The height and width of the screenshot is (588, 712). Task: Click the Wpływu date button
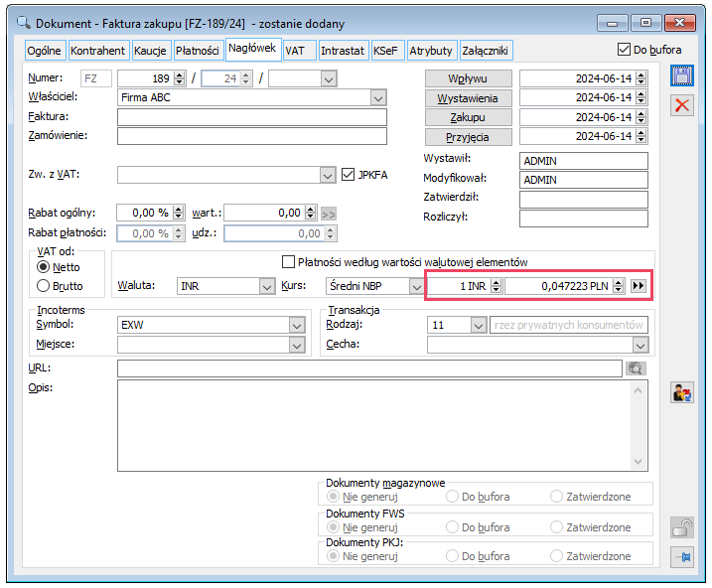(468, 78)
